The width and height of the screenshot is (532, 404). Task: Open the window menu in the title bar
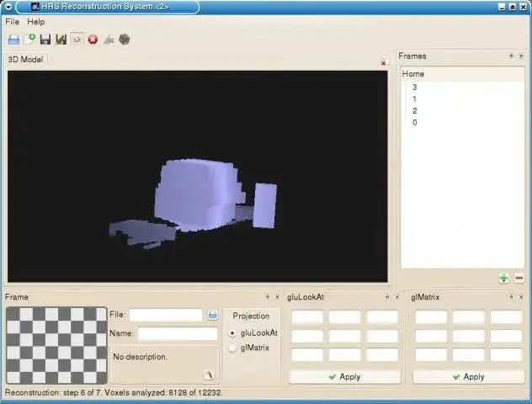[x=8, y=7]
